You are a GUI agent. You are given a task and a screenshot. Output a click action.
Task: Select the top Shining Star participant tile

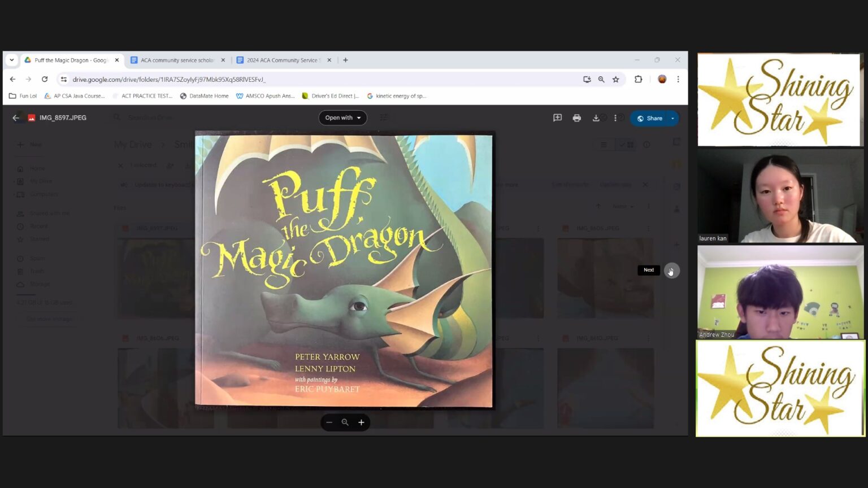(780, 100)
